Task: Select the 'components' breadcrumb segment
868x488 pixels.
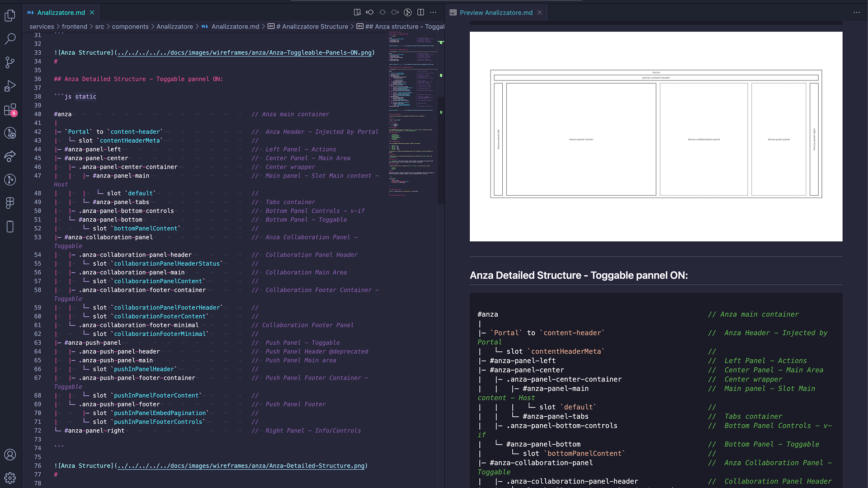Action: pos(130,27)
